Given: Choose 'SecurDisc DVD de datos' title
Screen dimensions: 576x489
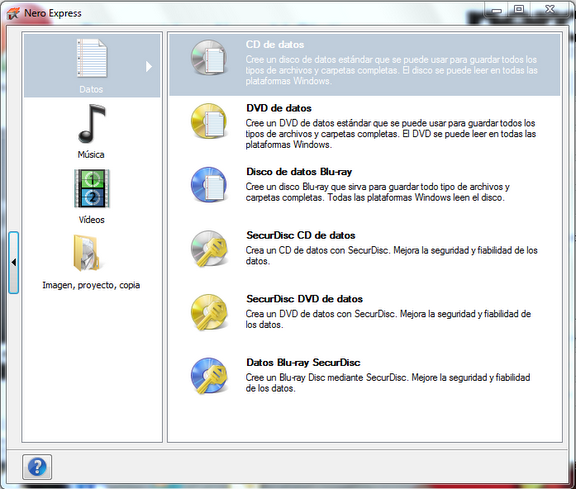Looking at the screenshot, I should 305,299.
